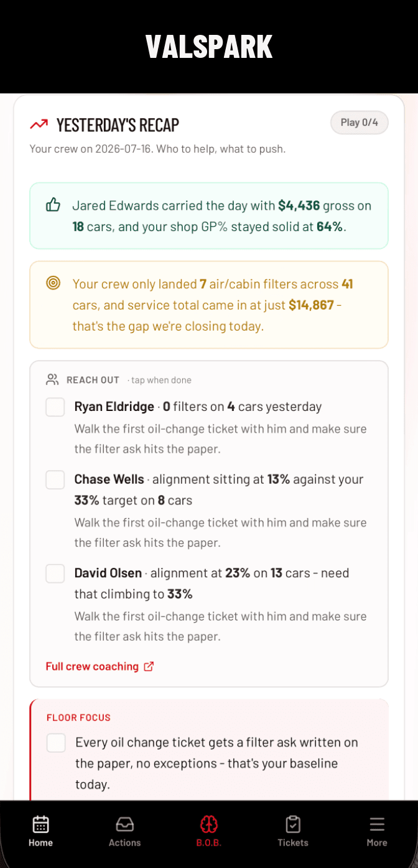Tap the Play 0/4 button
Viewport: 418px width, 868px height.
coord(360,122)
